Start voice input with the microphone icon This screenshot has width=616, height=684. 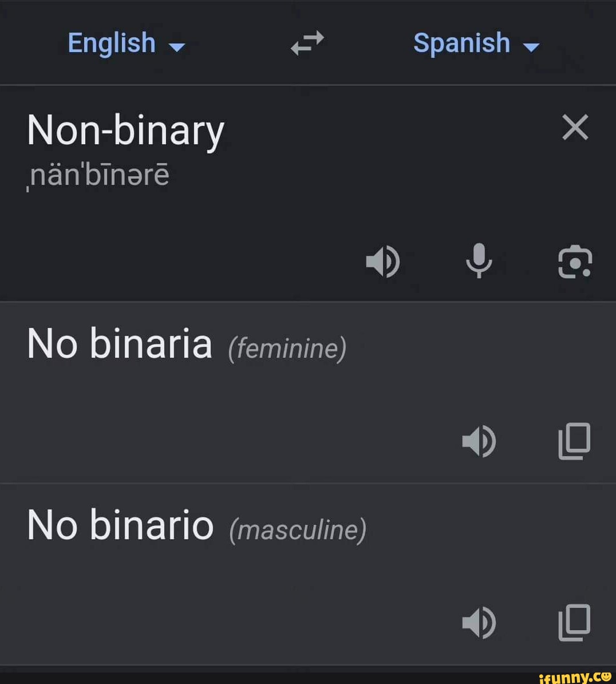[480, 262]
